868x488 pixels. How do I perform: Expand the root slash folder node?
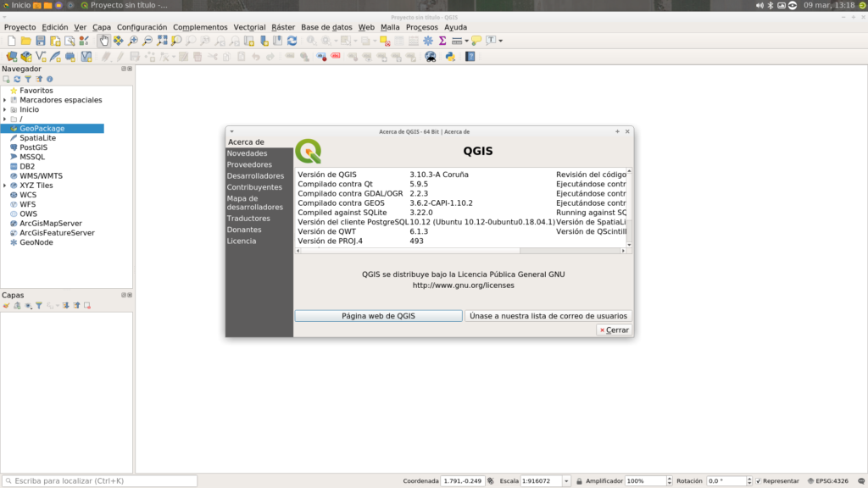tap(5, 119)
